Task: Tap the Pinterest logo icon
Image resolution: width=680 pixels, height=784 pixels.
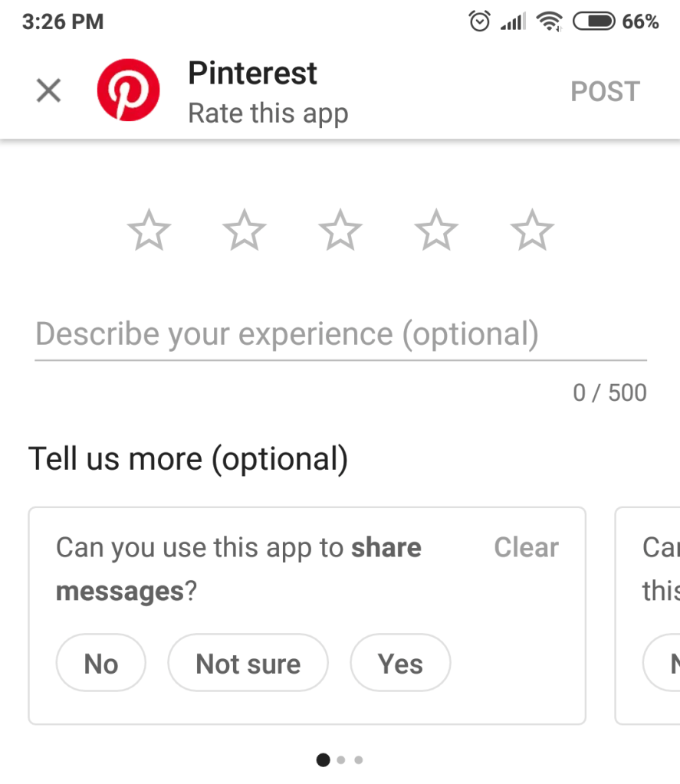Action: tap(128, 90)
